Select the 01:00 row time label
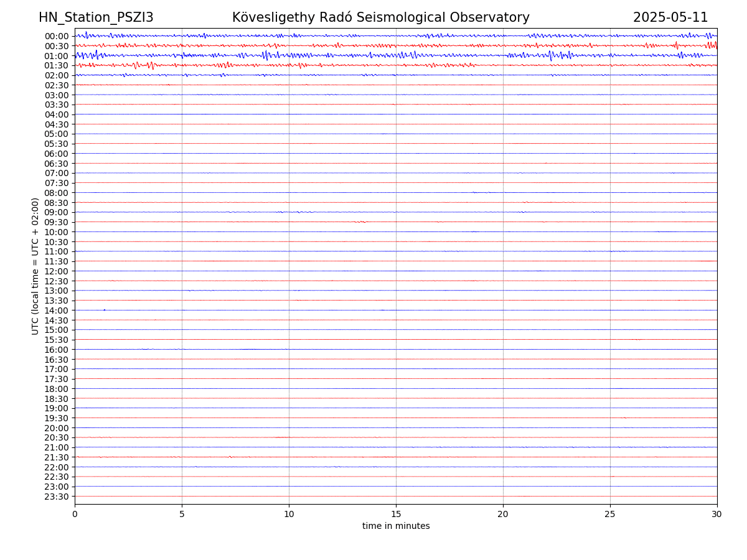The width and height of the screenshot is (747, 560). click(57, 56)
